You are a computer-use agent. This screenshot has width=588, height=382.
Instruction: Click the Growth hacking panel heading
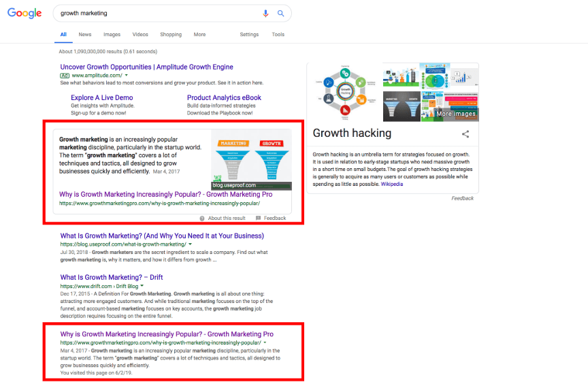(x=352, y=133)
